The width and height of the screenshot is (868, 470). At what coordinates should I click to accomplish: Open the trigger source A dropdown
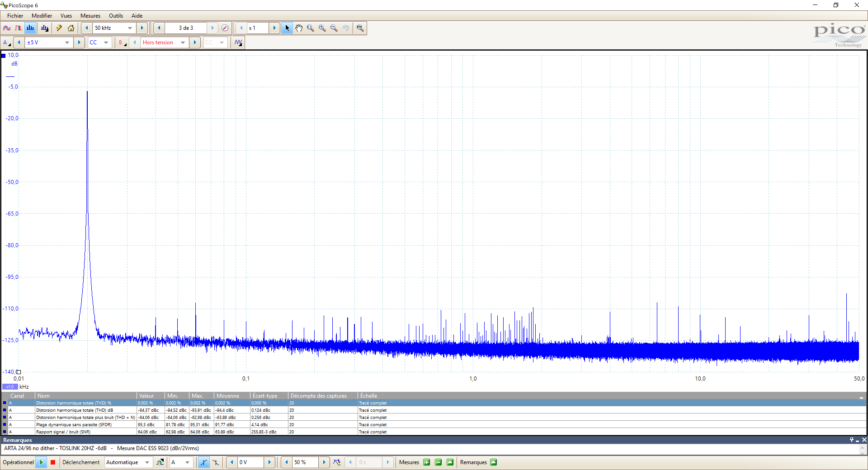tap(187, 462)
